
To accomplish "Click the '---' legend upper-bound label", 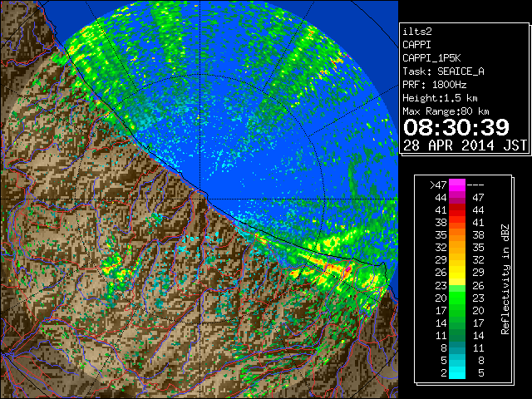I will coord(475,185).
